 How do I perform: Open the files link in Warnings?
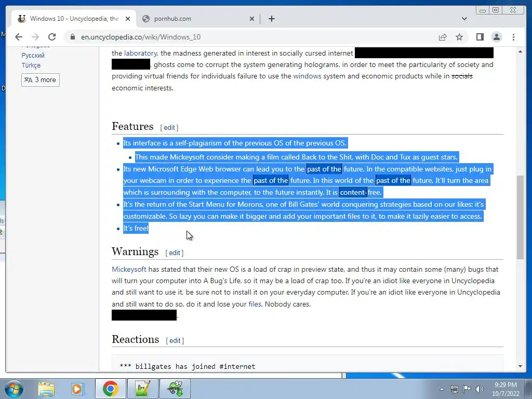(x=255, y=304)
